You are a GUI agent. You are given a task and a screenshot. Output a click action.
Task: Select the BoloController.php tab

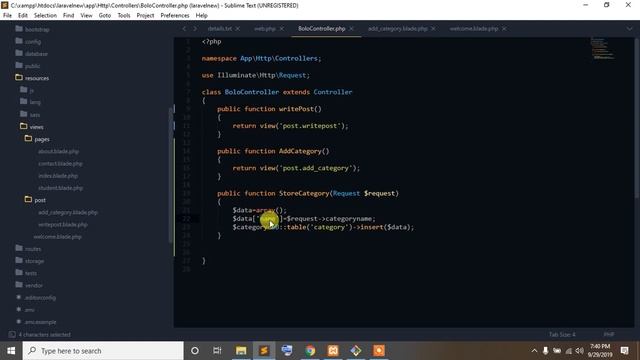pos(322,29)
